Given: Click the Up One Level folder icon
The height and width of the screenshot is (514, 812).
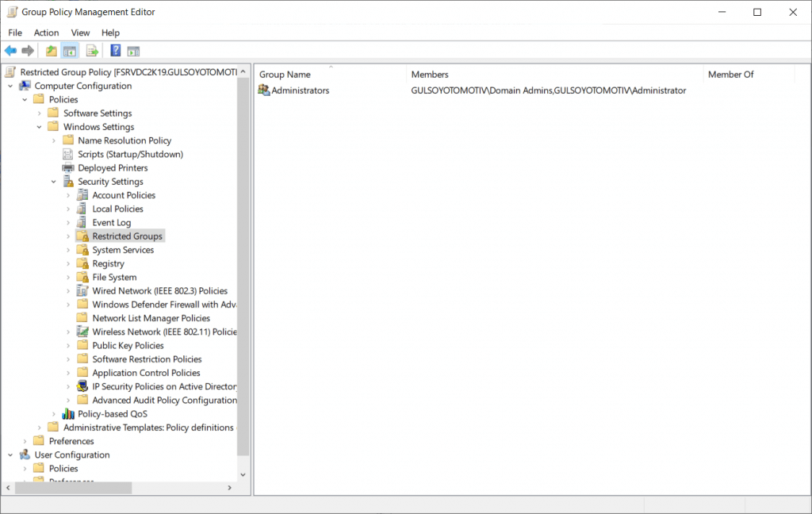Looking at the screenshot, I should click(52, 51).
